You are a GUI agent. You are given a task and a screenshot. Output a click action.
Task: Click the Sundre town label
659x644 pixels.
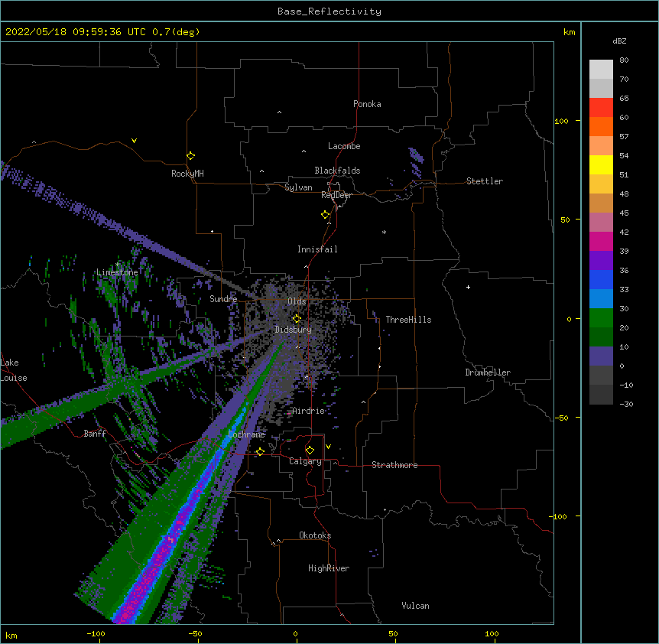(223, 299)
